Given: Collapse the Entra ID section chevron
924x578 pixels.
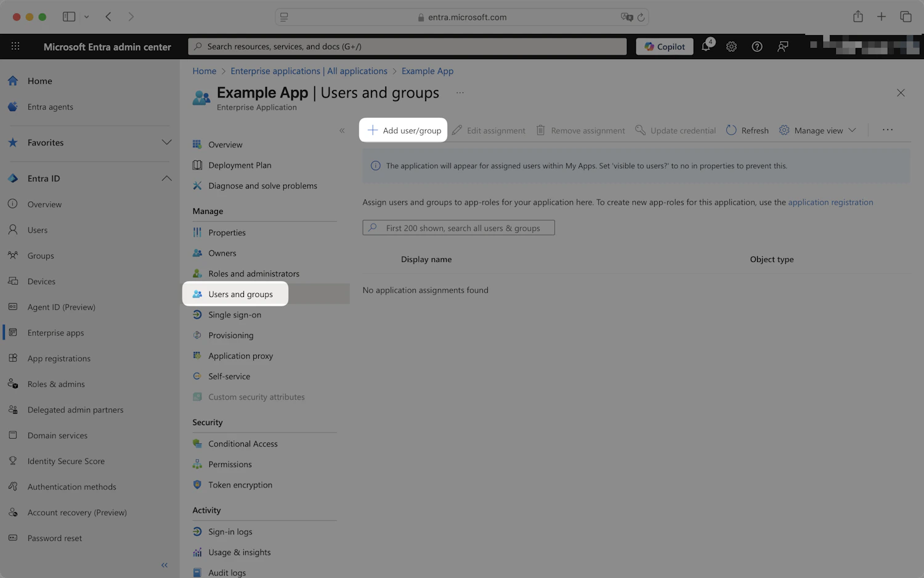Looking at the screenshot, I should pyautogui.click(x=166, y=178).
